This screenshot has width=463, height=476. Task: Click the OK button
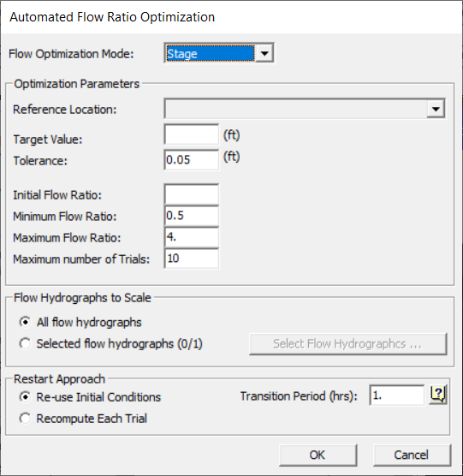click(x=318, y=455)
